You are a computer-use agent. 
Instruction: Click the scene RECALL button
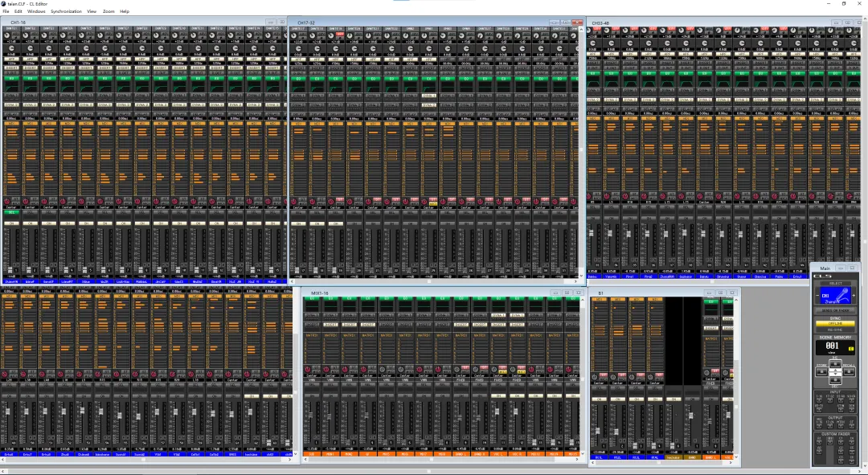coord(850,371)
